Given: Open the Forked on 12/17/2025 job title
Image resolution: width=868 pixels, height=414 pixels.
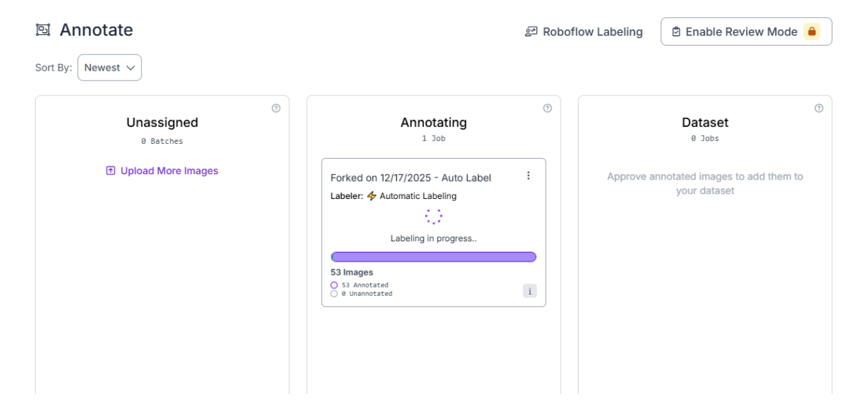Looking at the screenshot, I should 410,177.
